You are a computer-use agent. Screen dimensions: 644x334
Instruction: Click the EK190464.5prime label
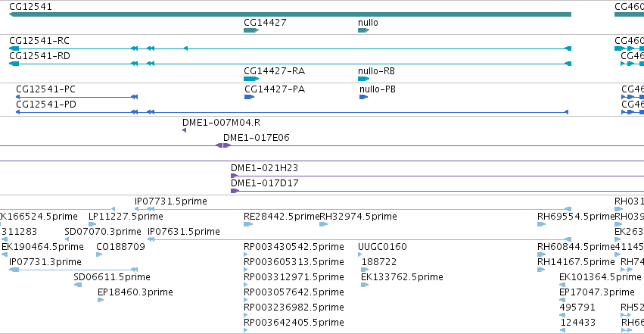click(42, 247)
